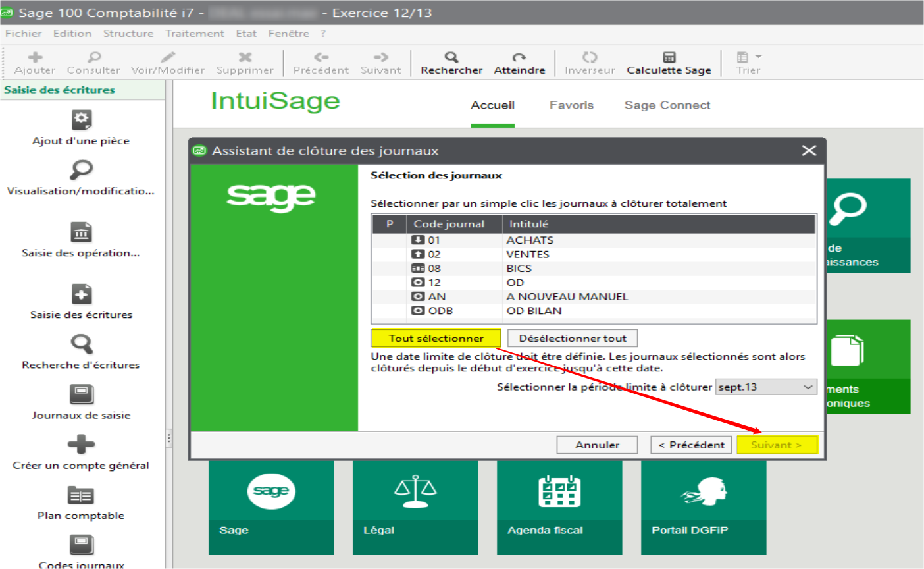
Task: Open Ajout d'une pièce in sidebar
Action: 81,120
